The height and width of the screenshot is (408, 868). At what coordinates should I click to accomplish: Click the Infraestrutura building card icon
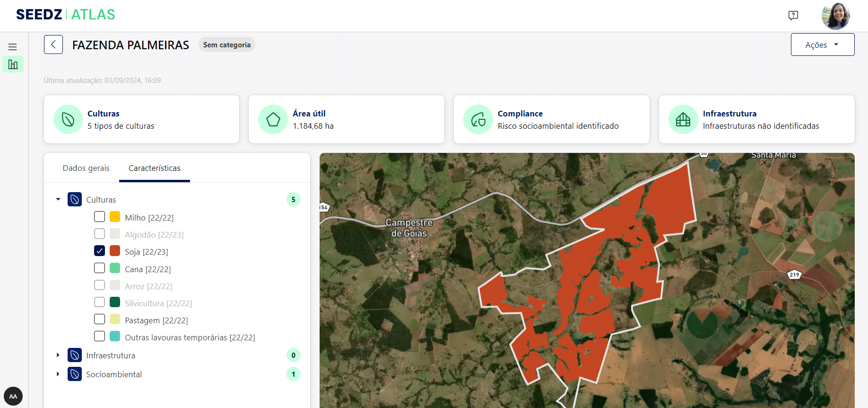683,119
